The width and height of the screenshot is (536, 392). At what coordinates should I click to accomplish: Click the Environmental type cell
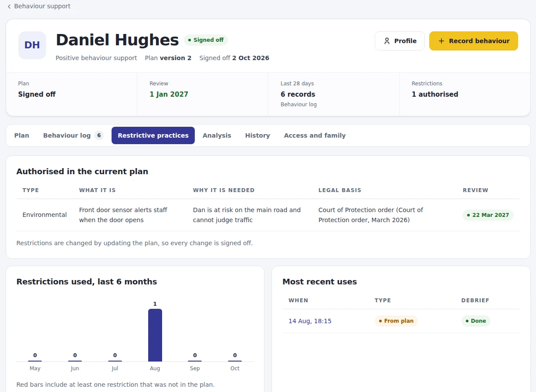[x=44, y=215]
